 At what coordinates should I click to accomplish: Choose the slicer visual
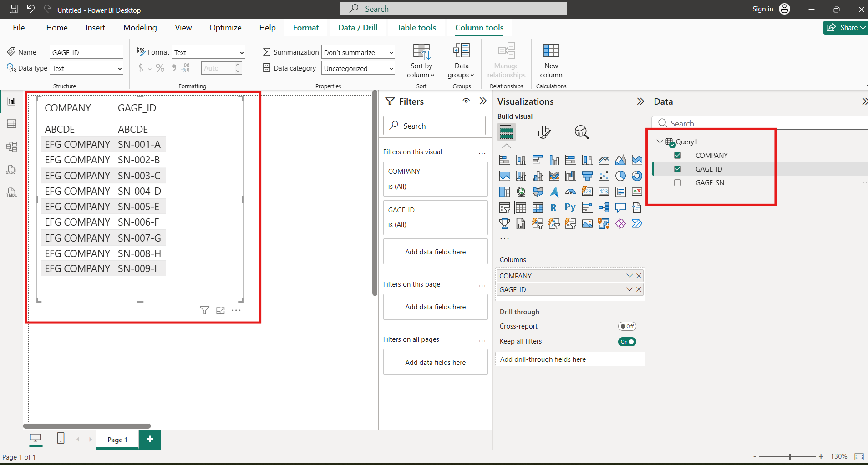504,208
